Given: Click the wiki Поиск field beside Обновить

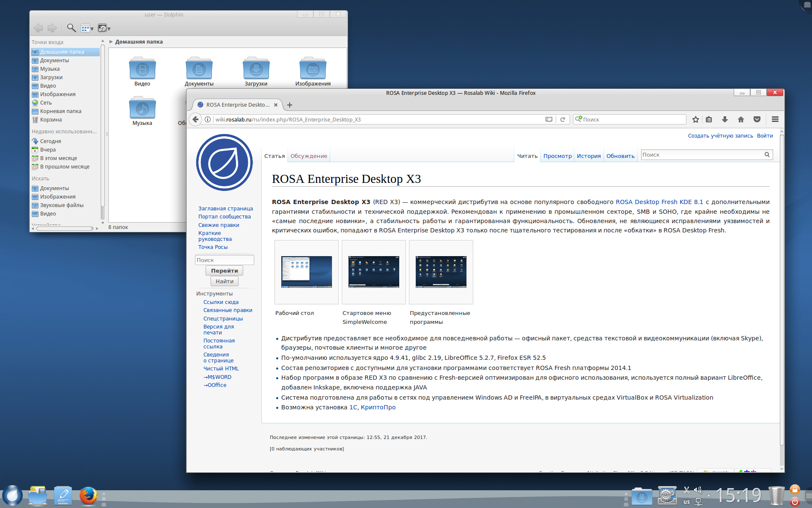Looking at the screenshot, I should coord(702,155).
